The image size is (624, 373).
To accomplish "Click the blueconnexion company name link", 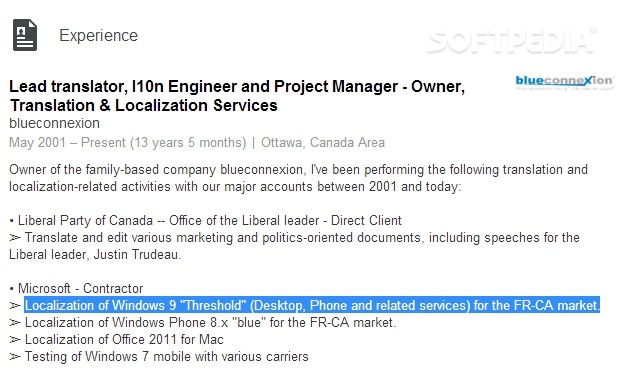I will point(55,123).
